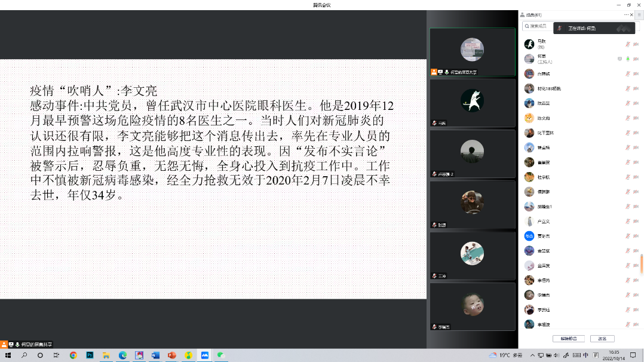Open WeChat from the taskbar
Screen dimensions: 644x362
(x=220, y=355)
